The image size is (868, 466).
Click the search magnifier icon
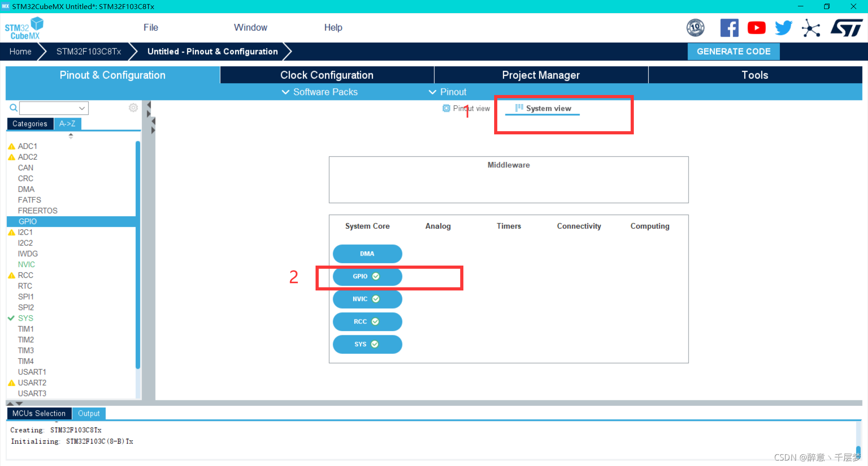point(14,108)
